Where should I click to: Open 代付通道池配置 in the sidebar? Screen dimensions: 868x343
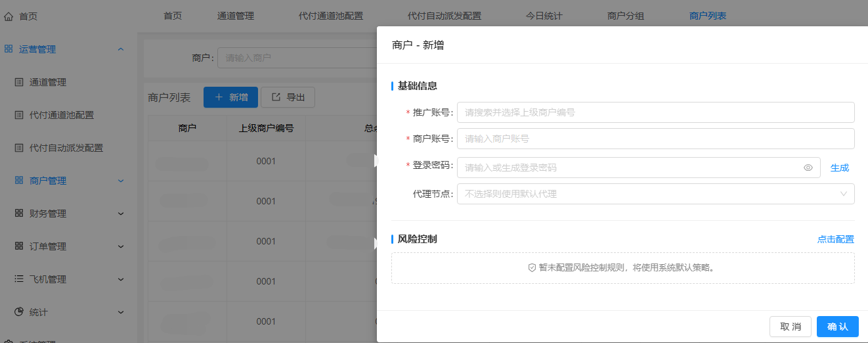(x=62, y=115)
